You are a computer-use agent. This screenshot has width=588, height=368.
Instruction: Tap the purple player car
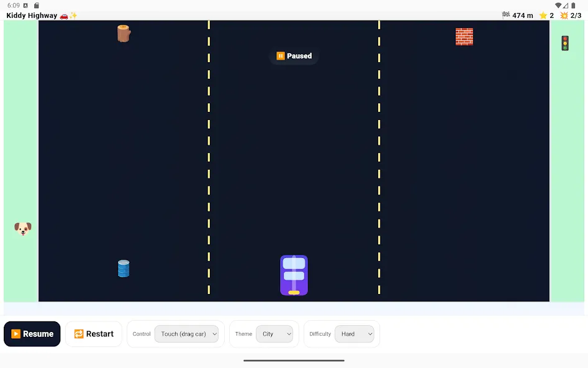(294, 275)
